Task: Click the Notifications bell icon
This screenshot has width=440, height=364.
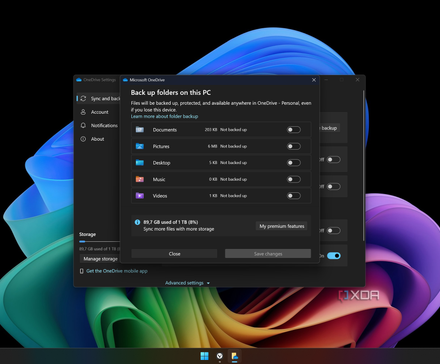Action: 83,125
